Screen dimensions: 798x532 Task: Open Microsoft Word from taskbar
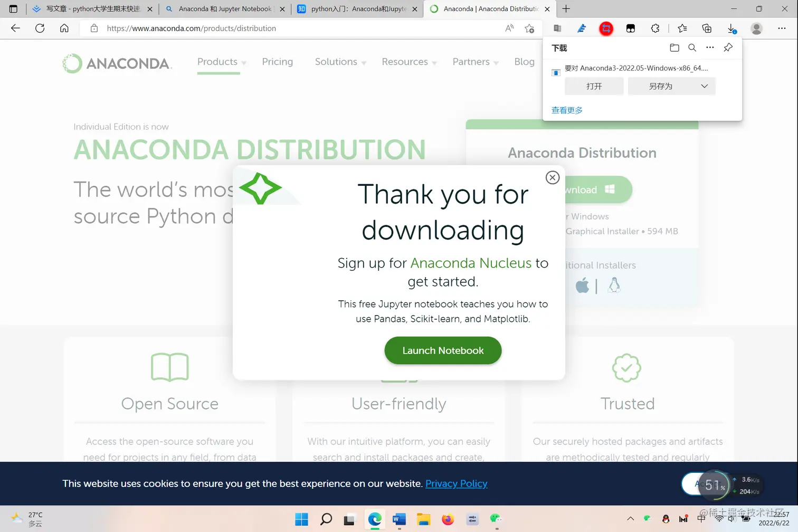point(399,519)
